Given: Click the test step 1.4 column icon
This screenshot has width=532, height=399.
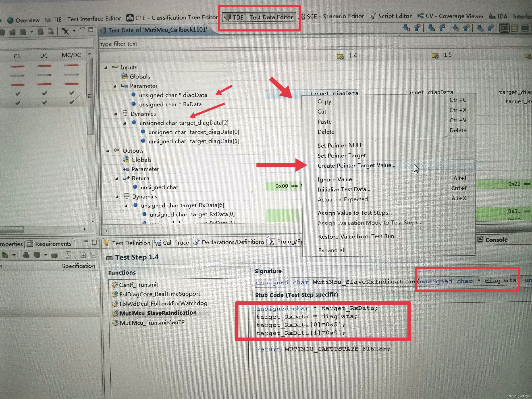Looking at the screenshot, I should pos(340,57).
